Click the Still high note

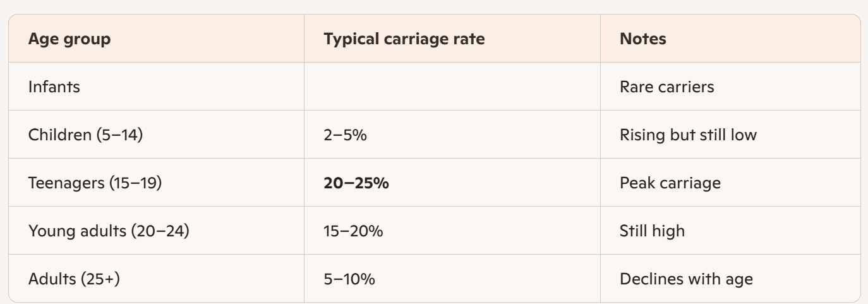point(652,231)
